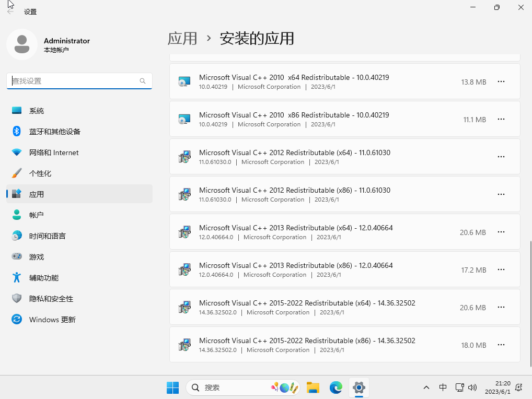Open options for Visual C++ 2012 (x64)
Image resolution: width=532 pixels, height=399 pixels.
501,157
